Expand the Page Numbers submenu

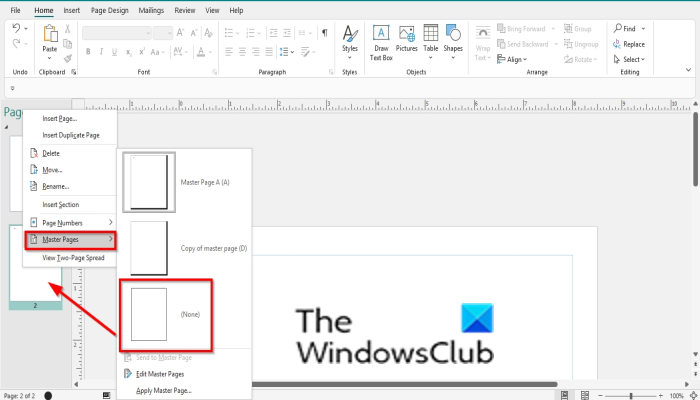[70, 222]
